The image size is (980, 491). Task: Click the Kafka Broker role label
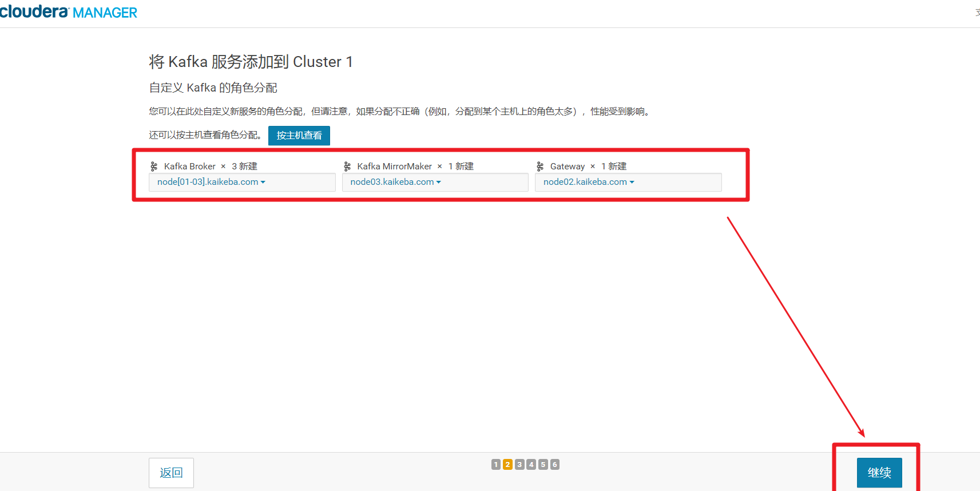pyautogui.click(x=190, y=167)
